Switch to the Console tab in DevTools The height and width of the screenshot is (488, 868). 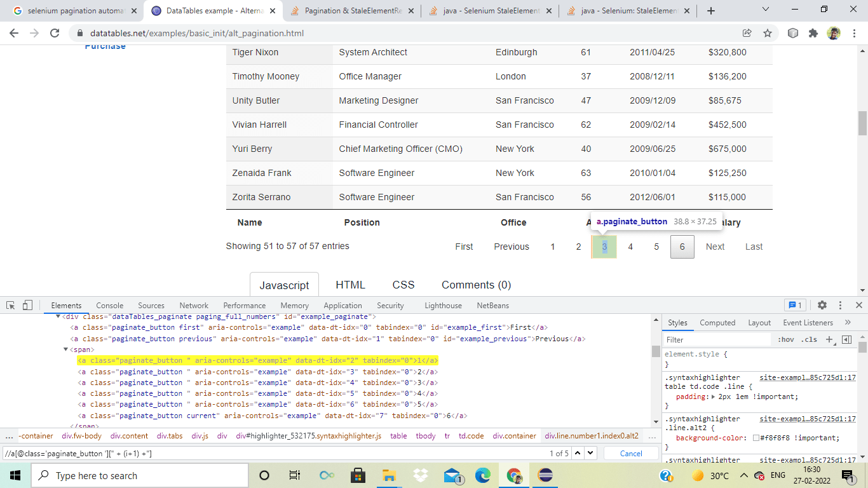109,306
